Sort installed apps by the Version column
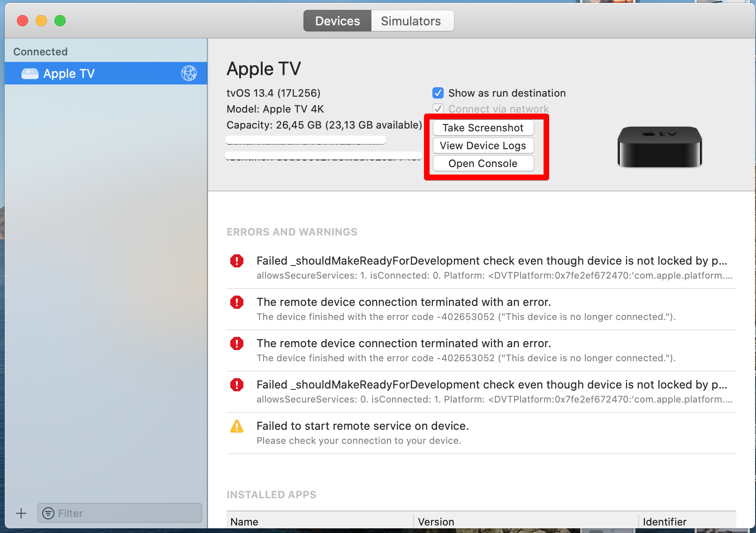Screen dimensions: 756x533 point(526,521)
